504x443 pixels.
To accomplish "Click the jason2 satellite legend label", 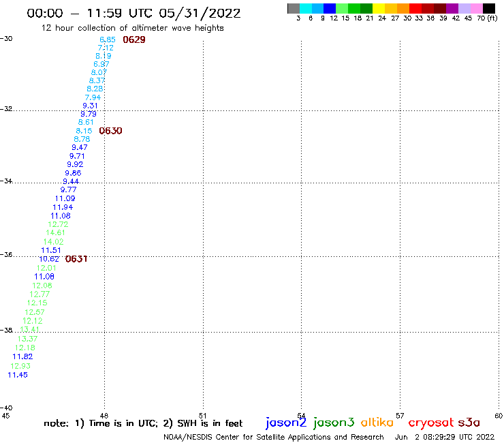I will (x=286, y=423).
